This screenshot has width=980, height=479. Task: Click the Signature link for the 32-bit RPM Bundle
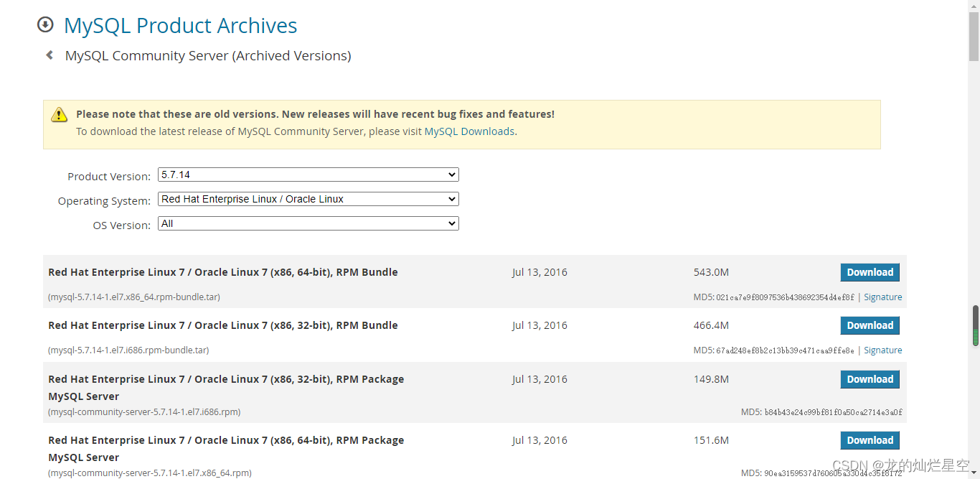882,350
